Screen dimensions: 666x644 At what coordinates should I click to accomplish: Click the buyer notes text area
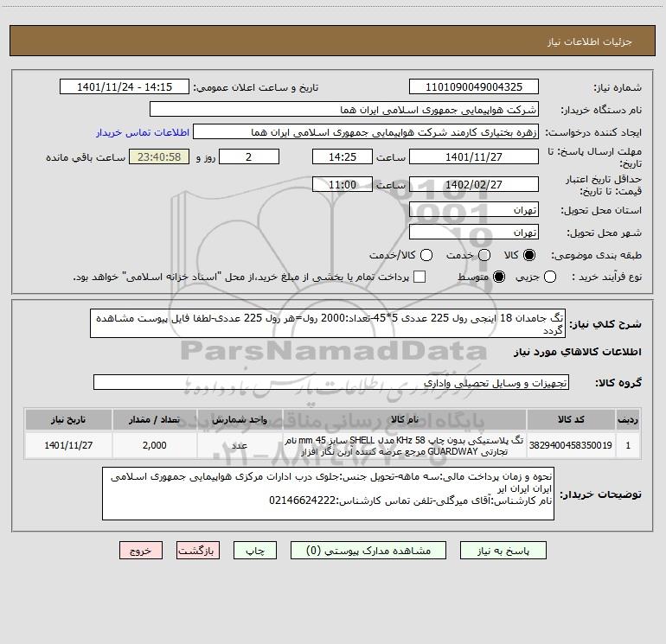click(x=329, y=494)
